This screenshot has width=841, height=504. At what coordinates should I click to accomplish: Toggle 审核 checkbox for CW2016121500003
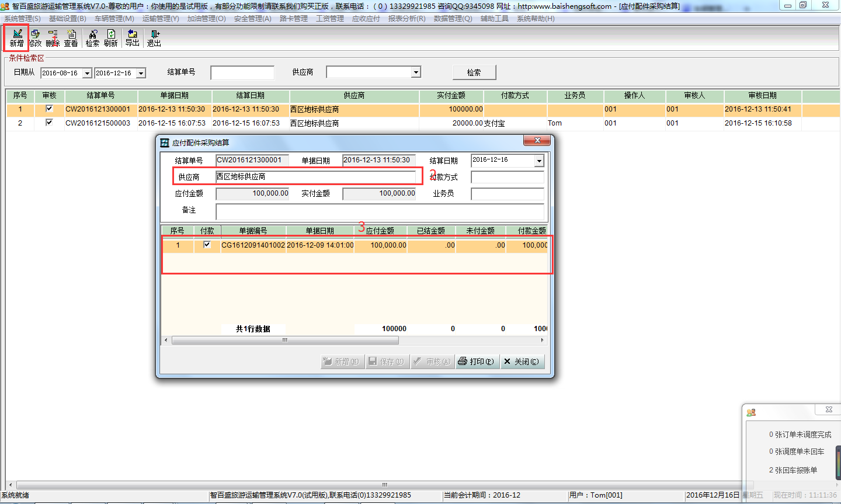(49, 123)
